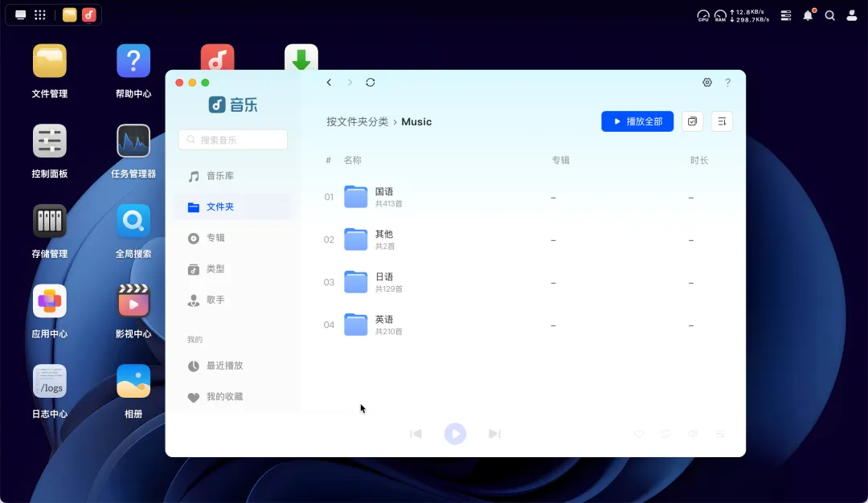Switch to the pinned file manager in top bar

[69, 15]
